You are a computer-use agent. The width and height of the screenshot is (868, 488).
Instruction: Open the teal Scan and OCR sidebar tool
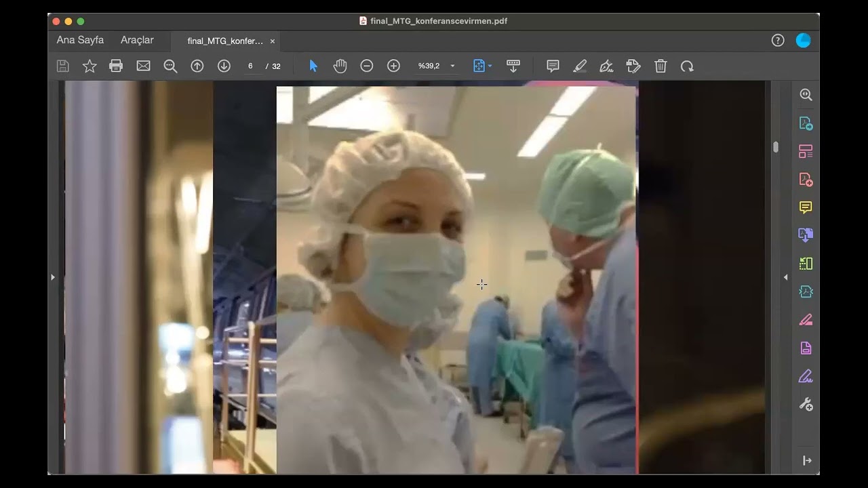(806, 291)
